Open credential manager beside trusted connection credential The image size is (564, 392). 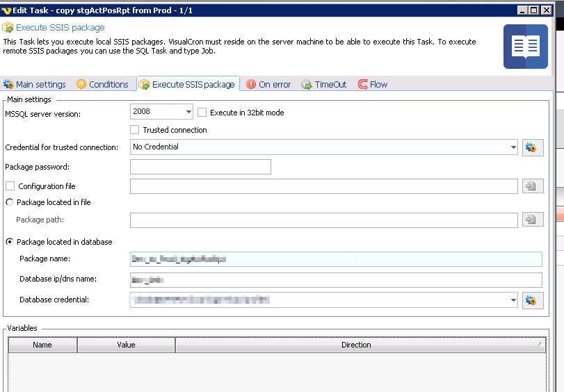[x=532, y=147]
